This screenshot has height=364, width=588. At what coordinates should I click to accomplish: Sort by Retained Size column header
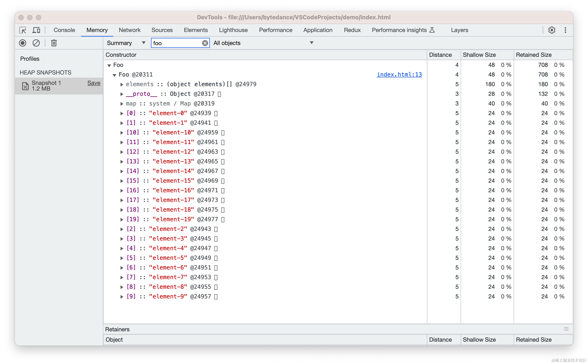(534, 55)
